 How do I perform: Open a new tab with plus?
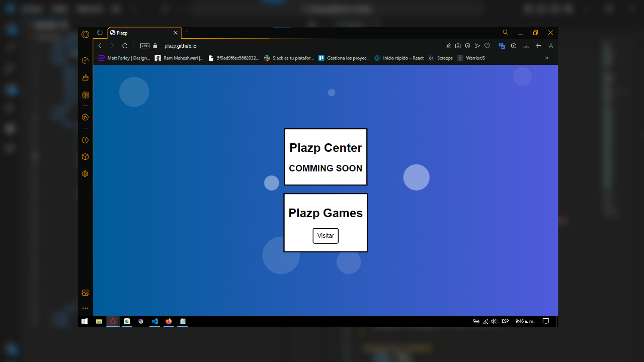coord(187,32)
